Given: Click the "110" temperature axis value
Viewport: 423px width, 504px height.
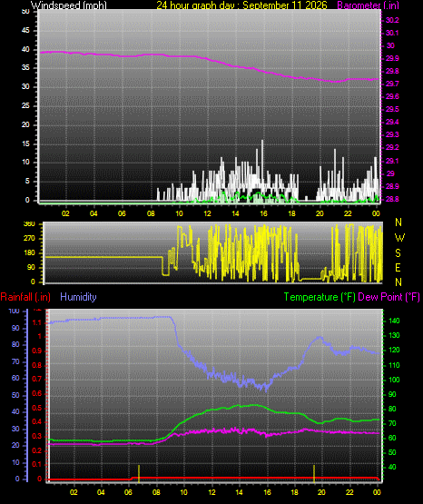Looking at the screenshot, I should 394,365.
